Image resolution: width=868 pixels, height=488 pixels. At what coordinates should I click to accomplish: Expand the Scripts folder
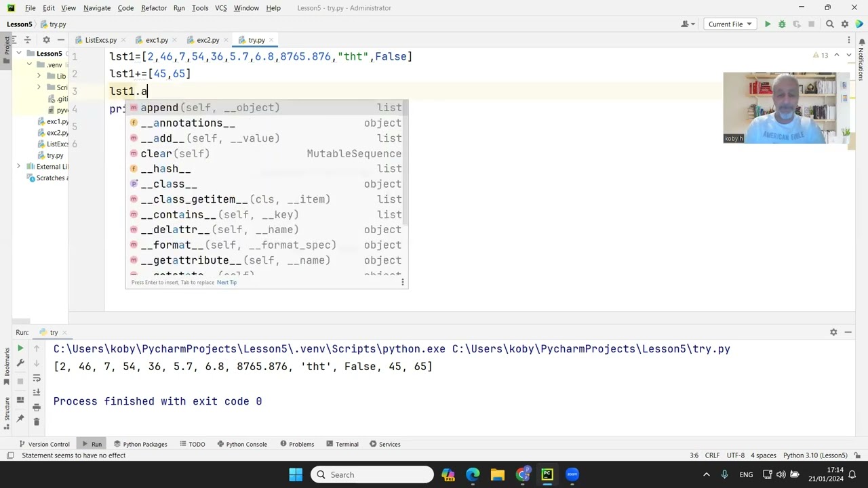[x=39, y=87]
